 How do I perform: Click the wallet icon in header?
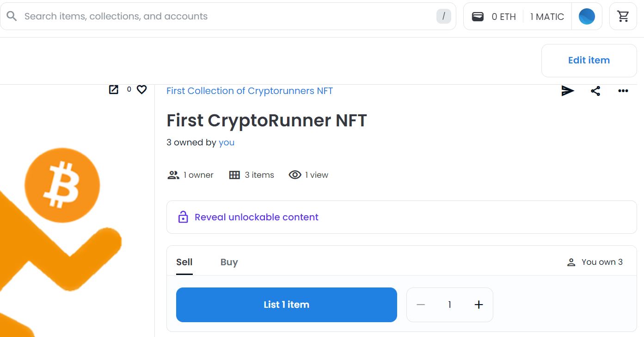pos(478,17)
